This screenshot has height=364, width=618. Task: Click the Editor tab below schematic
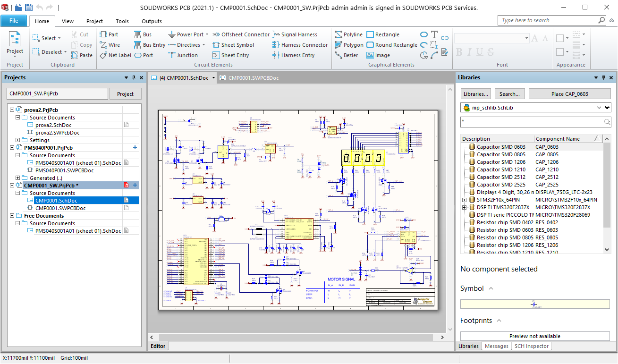[158, 346]
